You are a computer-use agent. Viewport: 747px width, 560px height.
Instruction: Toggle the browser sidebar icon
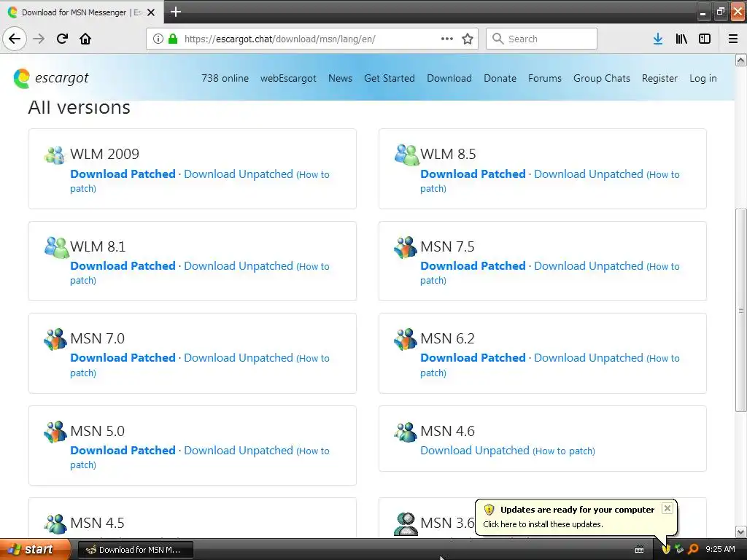pos(705,39)
